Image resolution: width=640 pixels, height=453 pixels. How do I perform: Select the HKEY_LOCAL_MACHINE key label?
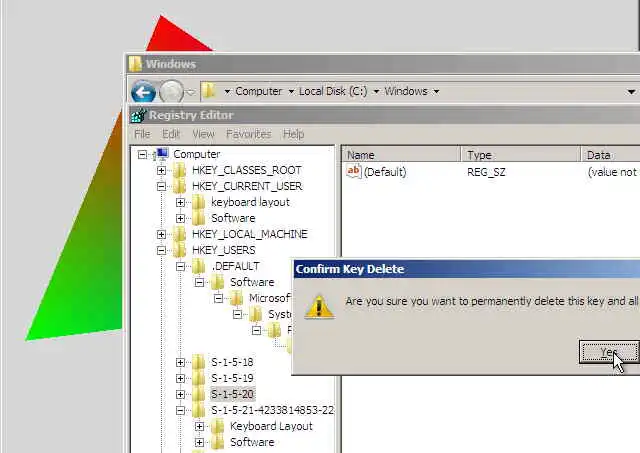(x=250, y=234)
